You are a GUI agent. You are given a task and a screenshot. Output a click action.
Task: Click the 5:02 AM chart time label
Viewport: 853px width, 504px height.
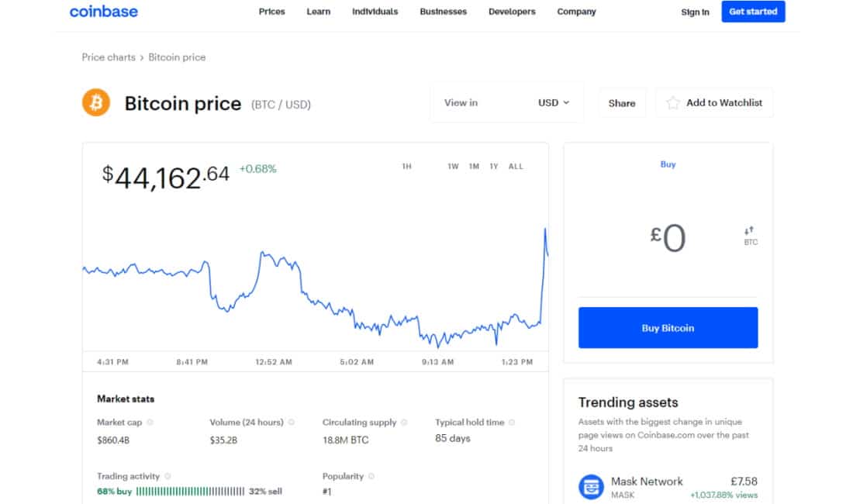(357, 362)
